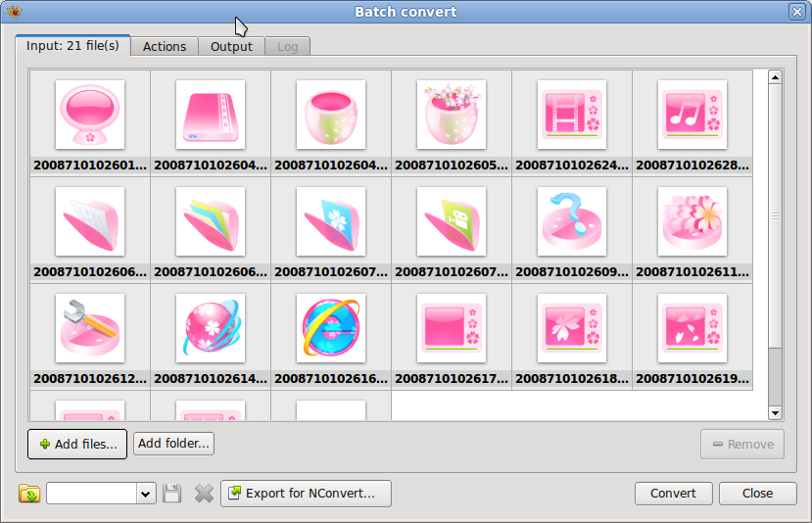Switch to the Actions tab
This screenshot has width=812, height=523.
(x=165, y=47)
